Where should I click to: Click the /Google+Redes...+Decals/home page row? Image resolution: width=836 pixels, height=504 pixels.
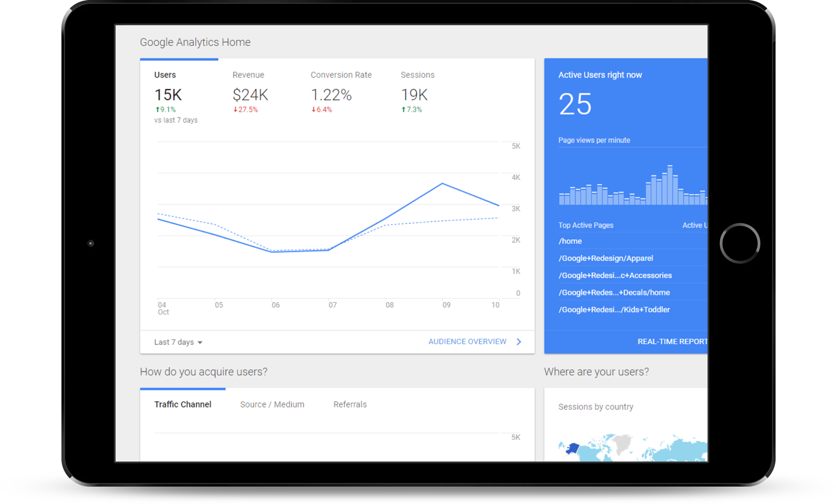633,292
